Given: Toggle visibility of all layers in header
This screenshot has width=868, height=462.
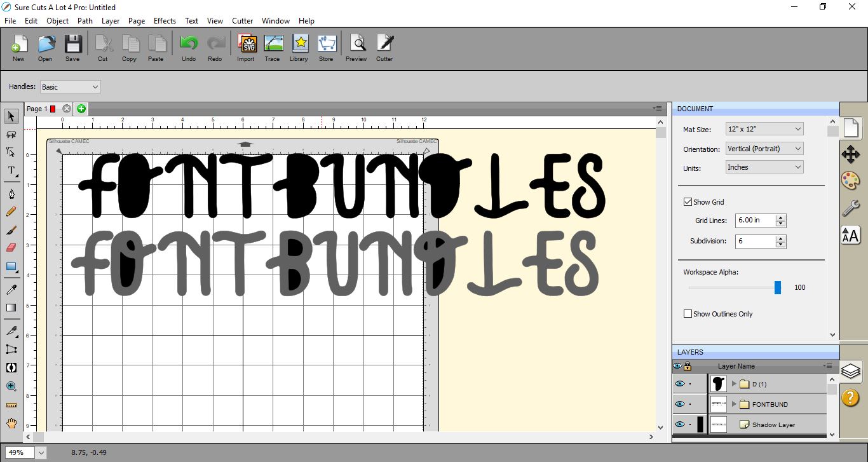Looking at the screenshot, I should (x=677, y=366).
